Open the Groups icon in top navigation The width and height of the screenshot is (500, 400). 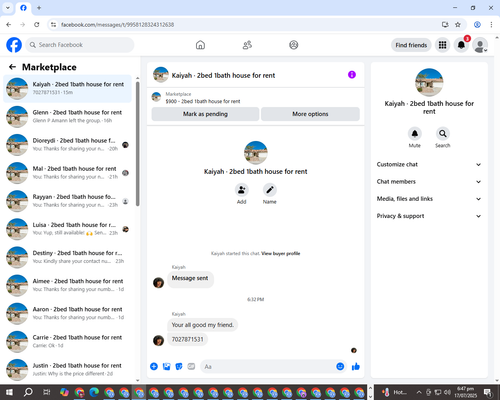point(294,45)
